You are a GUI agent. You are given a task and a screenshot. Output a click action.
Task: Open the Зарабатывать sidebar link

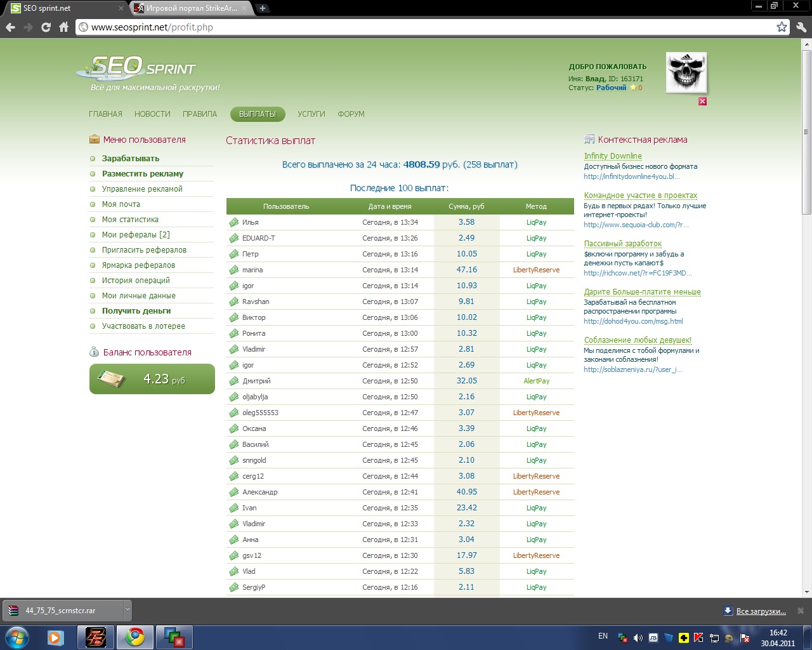point(131,159)
